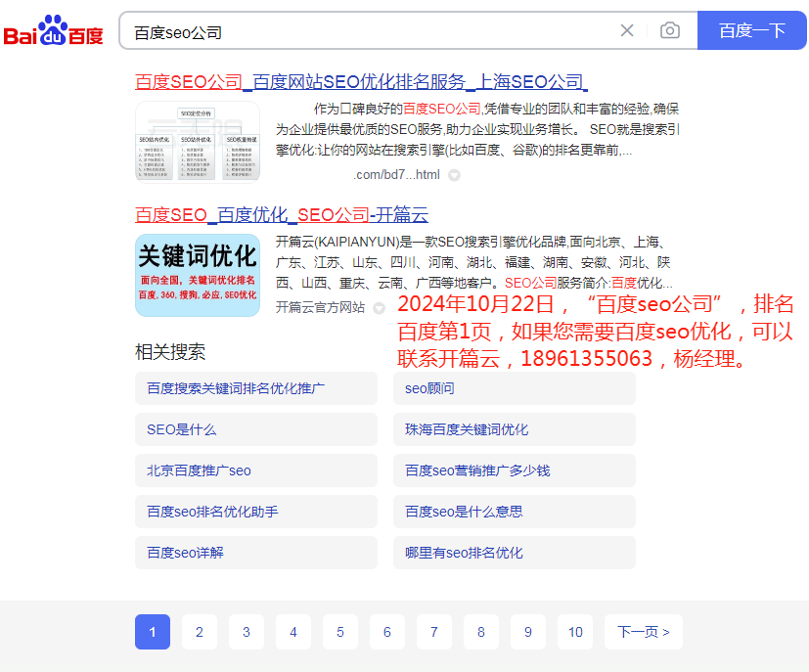Click the camera icon for image search
The height and width of the screenshot is (672, 809).
pyautogui.click(x=670, y=30)
